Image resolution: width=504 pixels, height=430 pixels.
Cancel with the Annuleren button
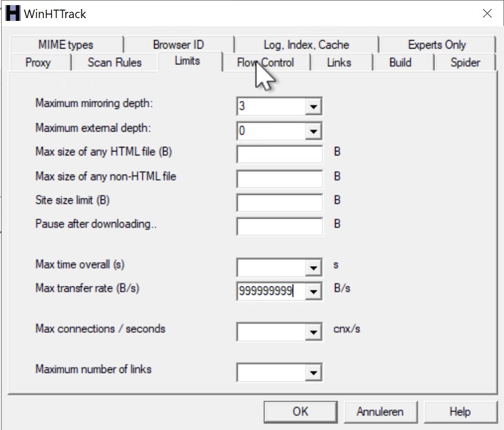[x=380, y=412]
